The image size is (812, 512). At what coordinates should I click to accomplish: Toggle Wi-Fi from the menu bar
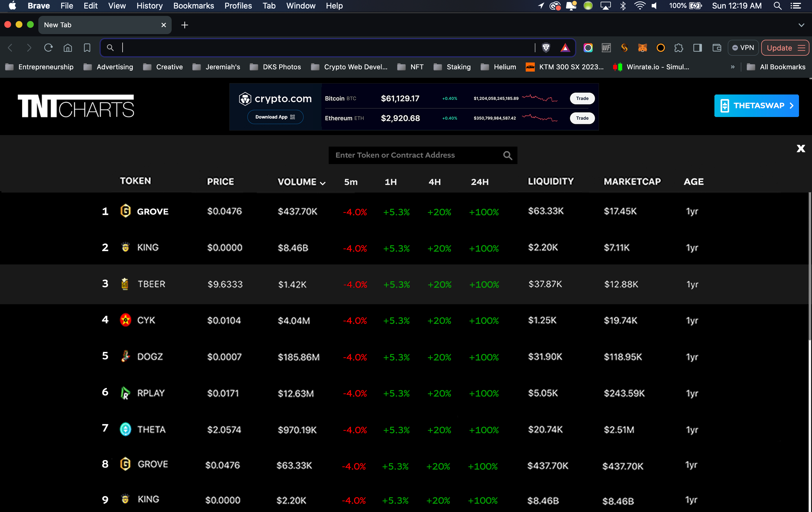coord(639,6)
